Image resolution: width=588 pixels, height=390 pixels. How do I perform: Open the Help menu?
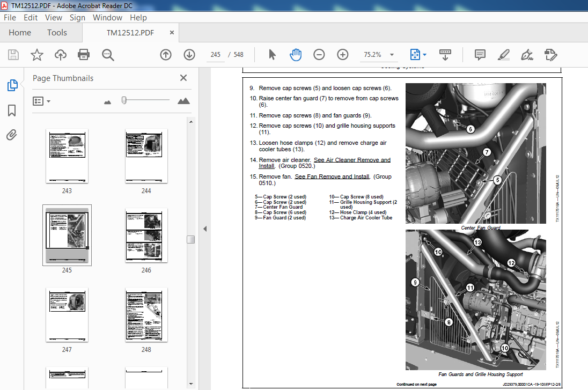pyautogui.click(x=138, y=18)
